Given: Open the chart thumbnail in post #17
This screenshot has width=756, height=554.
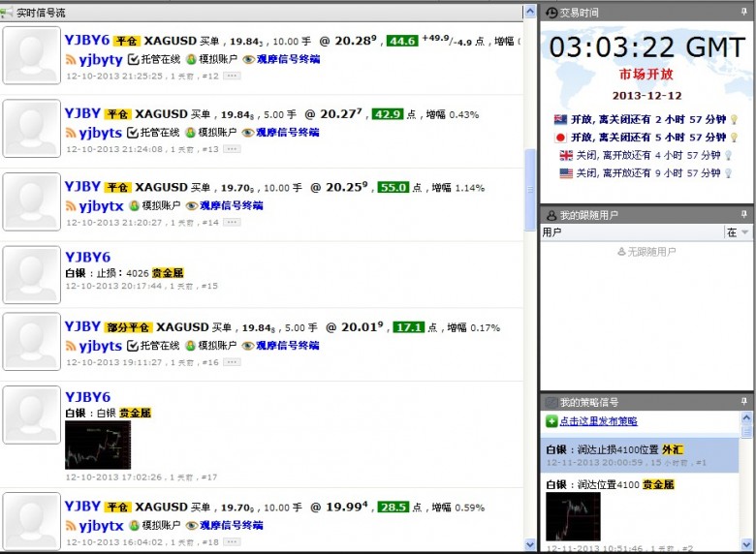Looking at the screenshot, I should tap(97, 445).
